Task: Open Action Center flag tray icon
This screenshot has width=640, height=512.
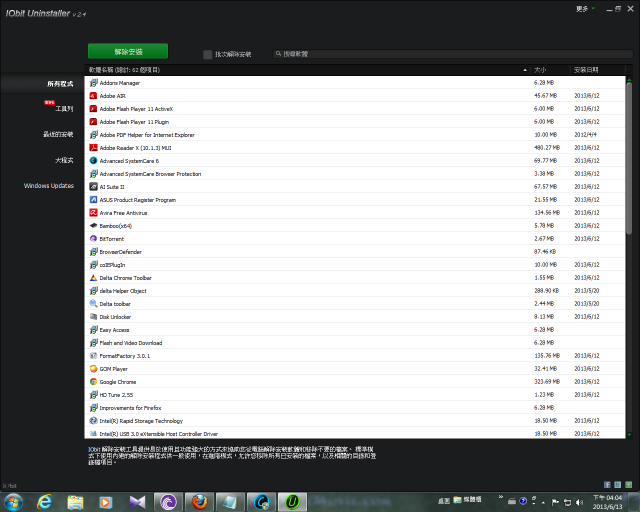Action: click(x=555, y=503)
